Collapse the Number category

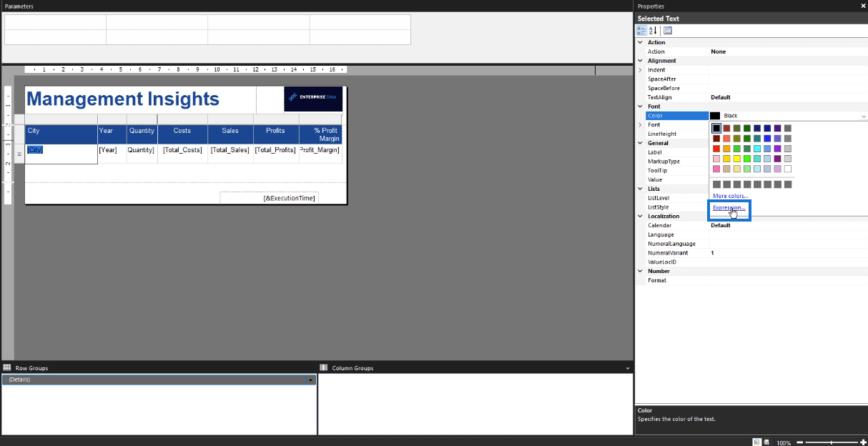[640, 271]
